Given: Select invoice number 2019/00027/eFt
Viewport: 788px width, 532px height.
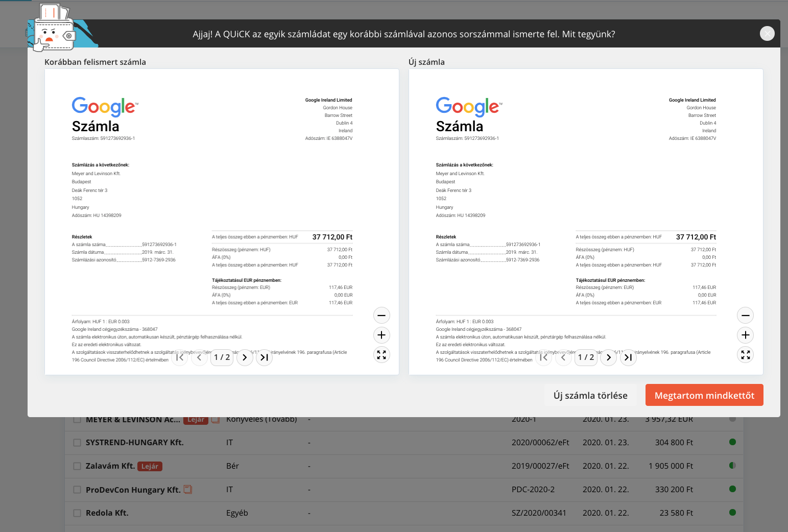Looking at the screenshot, I should click(x=540, y=466).
